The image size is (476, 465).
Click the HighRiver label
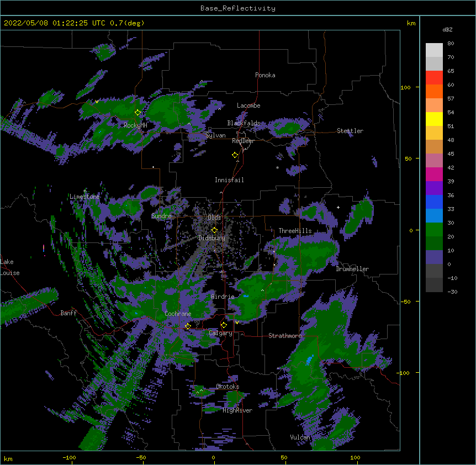[237, 410]
